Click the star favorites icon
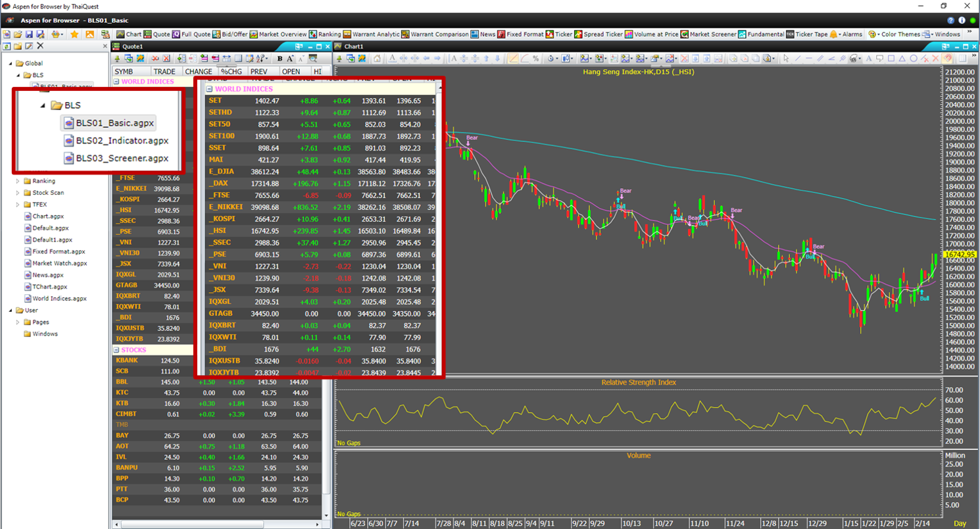This screenshot has width=980, height=529. pyautogui.click(x=74, y=34)
